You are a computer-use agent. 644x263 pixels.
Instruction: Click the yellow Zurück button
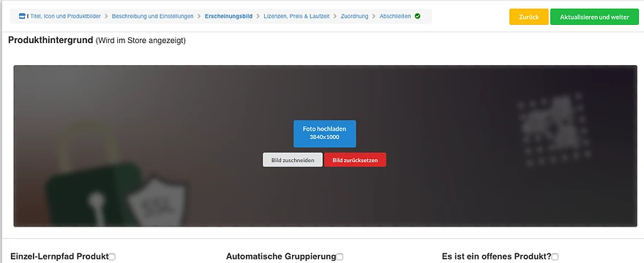click(529, 17)
